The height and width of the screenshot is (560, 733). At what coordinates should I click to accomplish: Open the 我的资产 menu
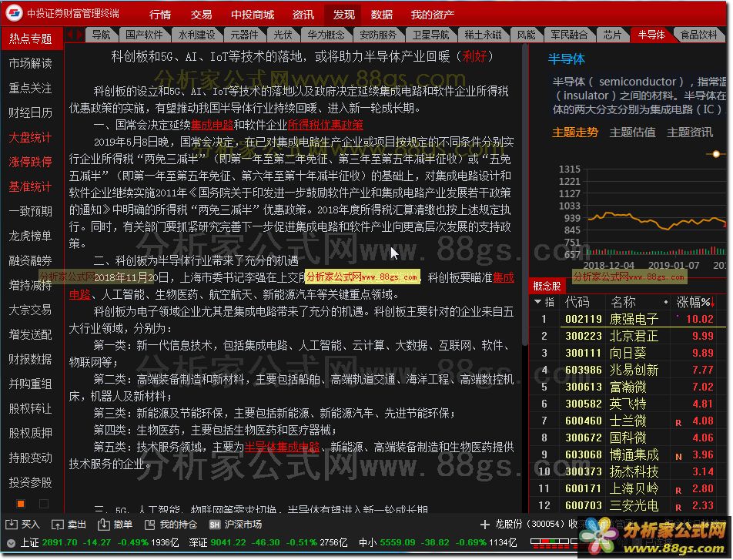(433, 15)
